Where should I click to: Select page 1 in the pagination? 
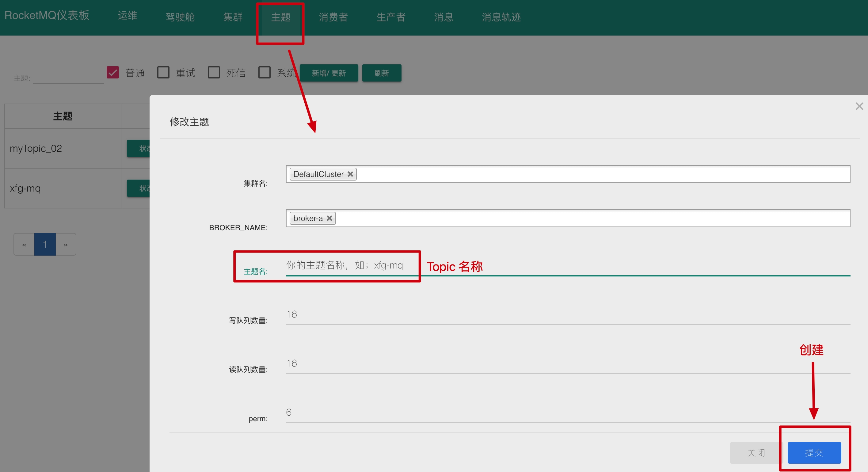point(45,245)
